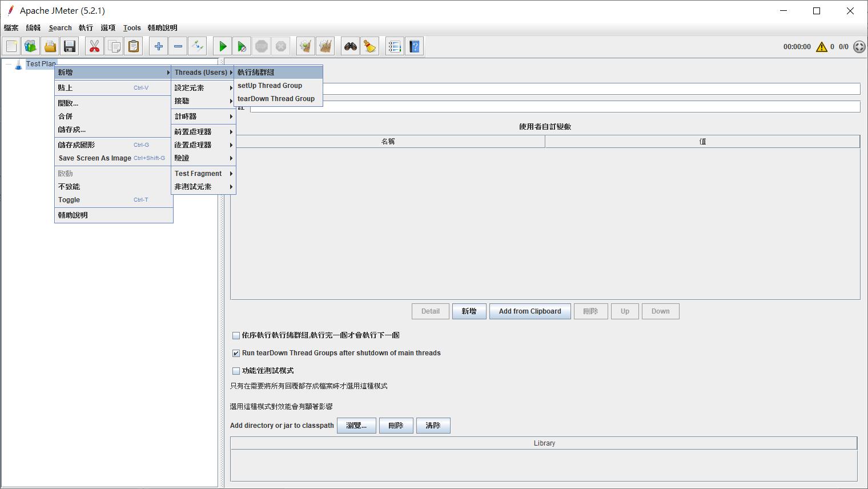The height and width of the screenshot is (489, 868).
Task: Click the Copy toolbar icon
Action: pyautogui.click(x=114, y=46)
